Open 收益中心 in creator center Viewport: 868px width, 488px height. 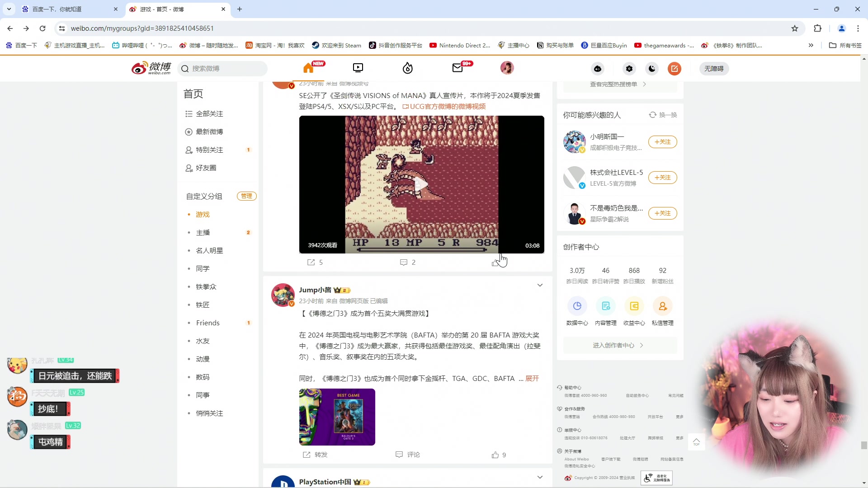634,311
